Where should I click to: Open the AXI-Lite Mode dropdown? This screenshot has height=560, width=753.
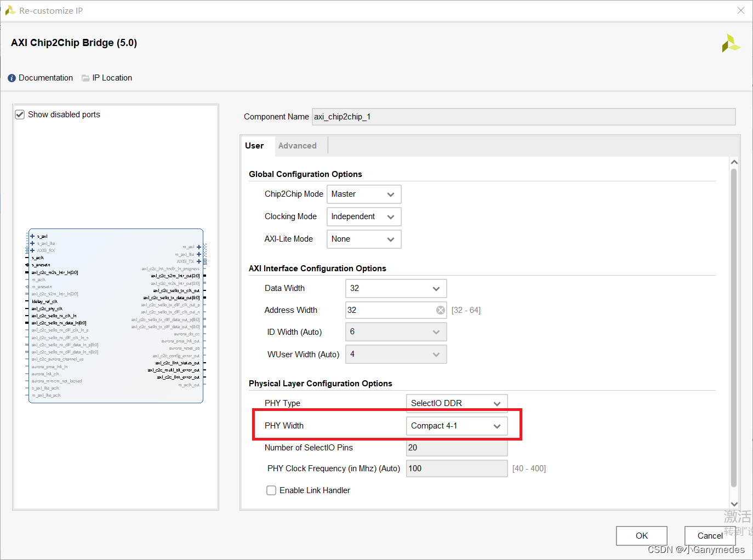pyautogui.click(x=364, y=239)
